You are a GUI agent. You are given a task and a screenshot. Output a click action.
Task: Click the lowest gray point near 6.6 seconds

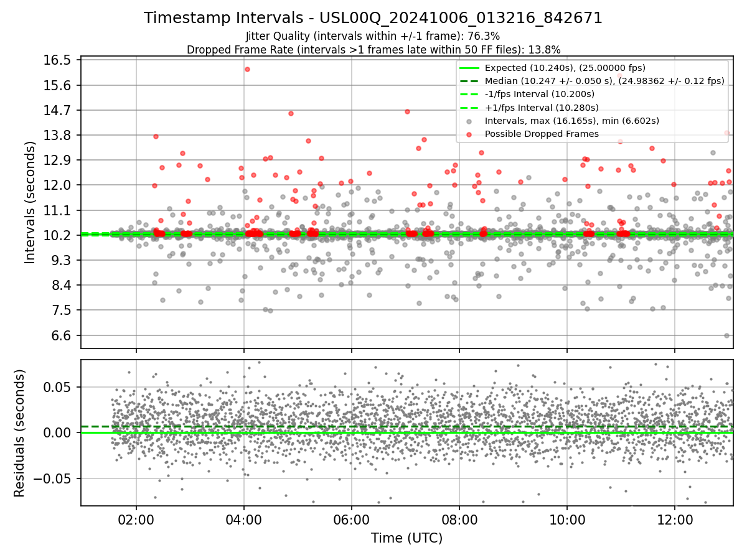[726, 335]
